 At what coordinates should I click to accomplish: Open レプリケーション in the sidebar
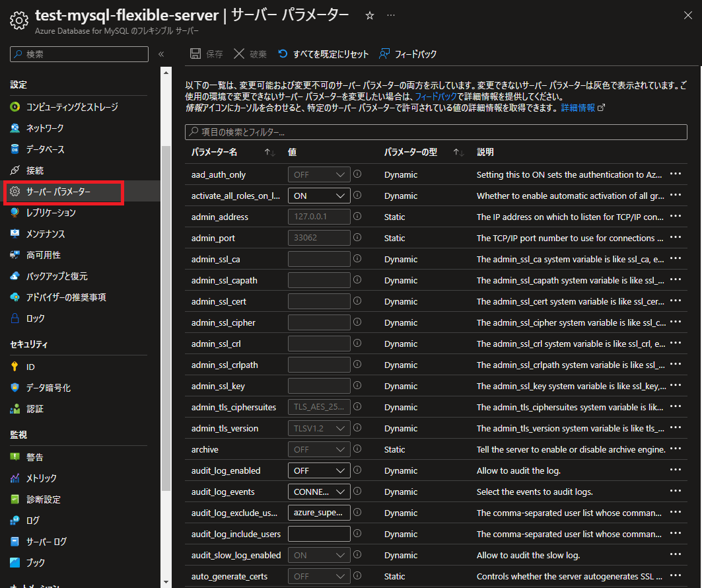(51, 213)
